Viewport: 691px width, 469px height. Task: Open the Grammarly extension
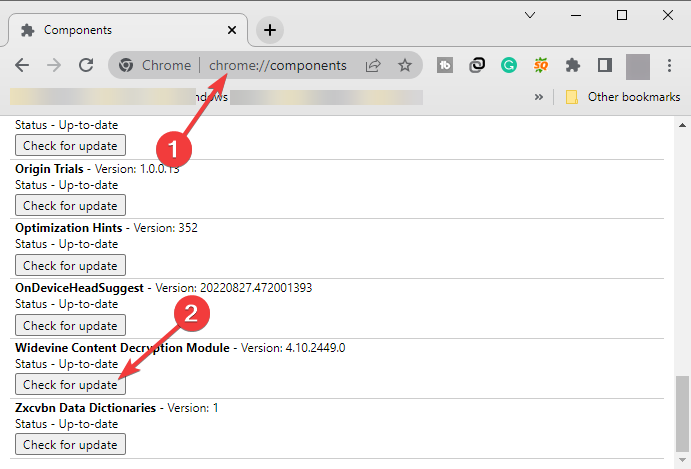pyautogui.click(x=509, y=65)
